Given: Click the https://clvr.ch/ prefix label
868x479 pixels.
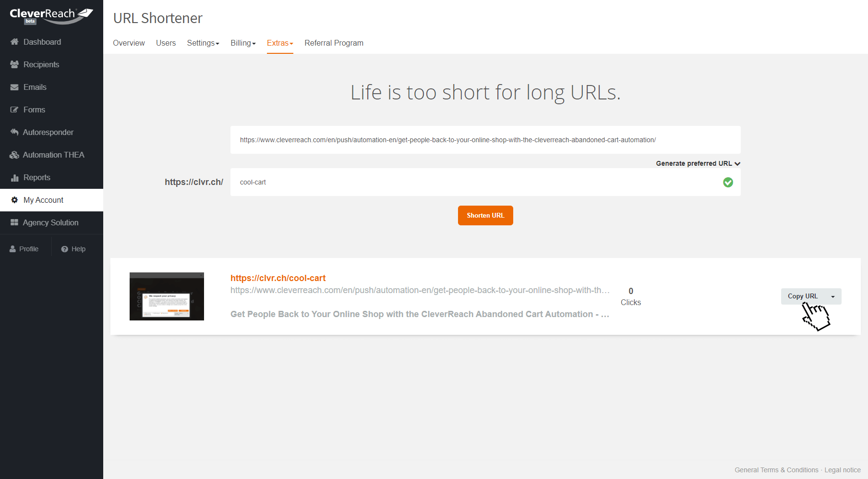Looking at the screenshot, I should pos(194,182).
